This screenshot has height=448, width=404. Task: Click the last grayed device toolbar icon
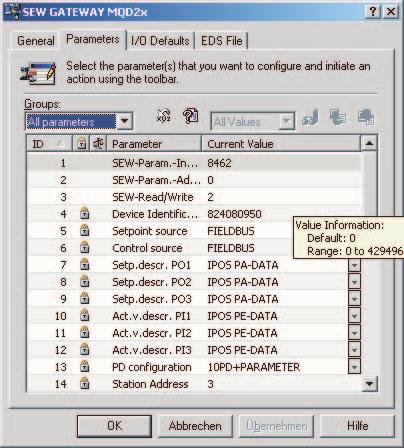pyautogui.click(x=366, y=117)
